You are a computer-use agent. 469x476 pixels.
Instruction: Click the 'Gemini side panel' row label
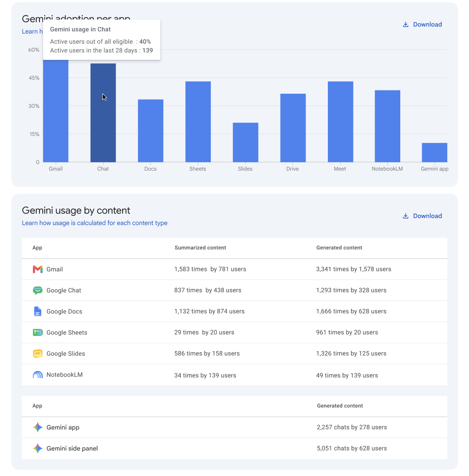click(72, 448)
